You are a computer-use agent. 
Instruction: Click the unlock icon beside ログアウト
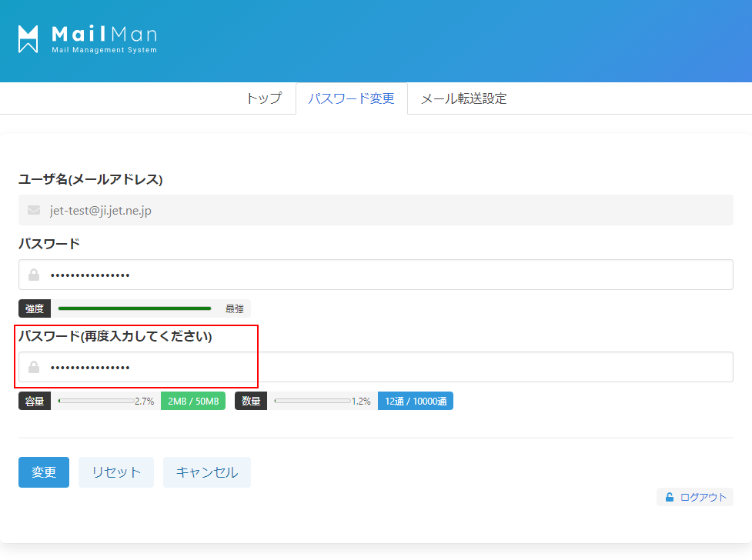[670, 497]
